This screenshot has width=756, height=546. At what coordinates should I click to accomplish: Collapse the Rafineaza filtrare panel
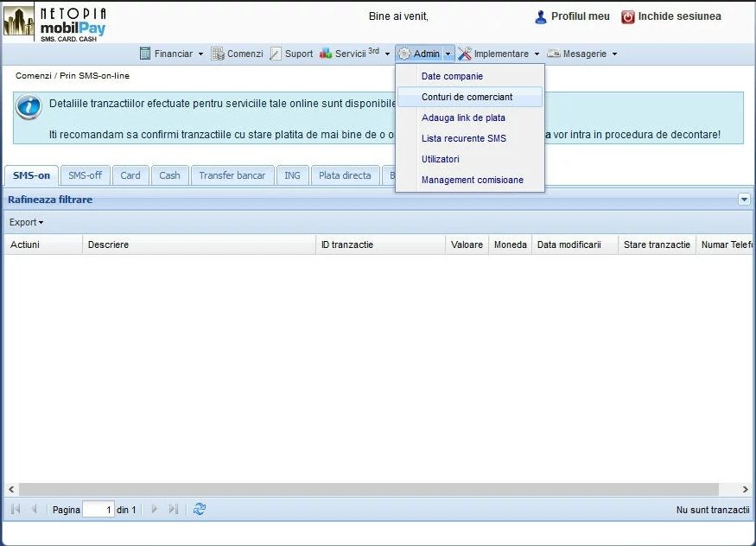(x=745, y=200)
